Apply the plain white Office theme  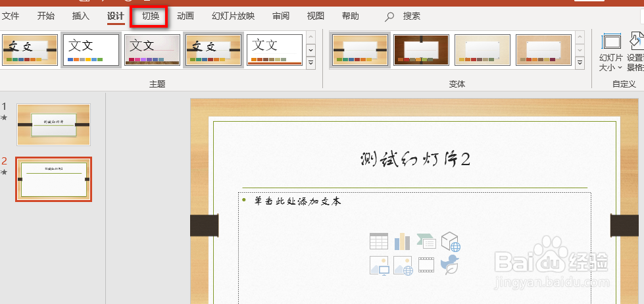(x=91, y=50)
